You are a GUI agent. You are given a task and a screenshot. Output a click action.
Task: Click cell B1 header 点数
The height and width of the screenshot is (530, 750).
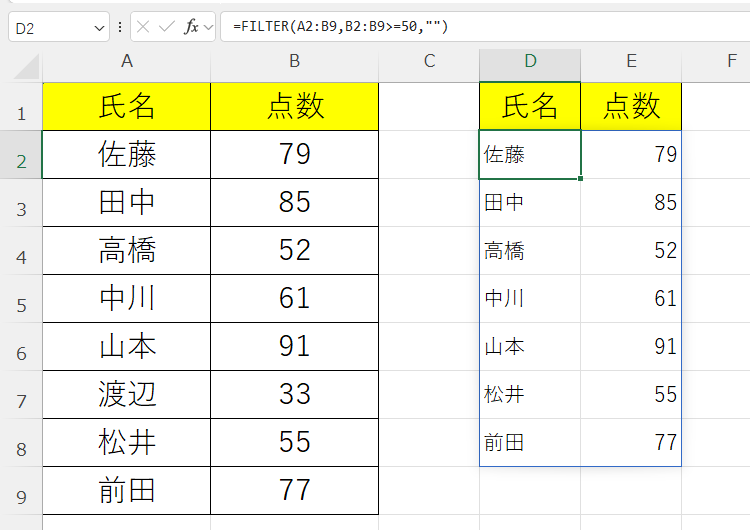tap(295, 107)
